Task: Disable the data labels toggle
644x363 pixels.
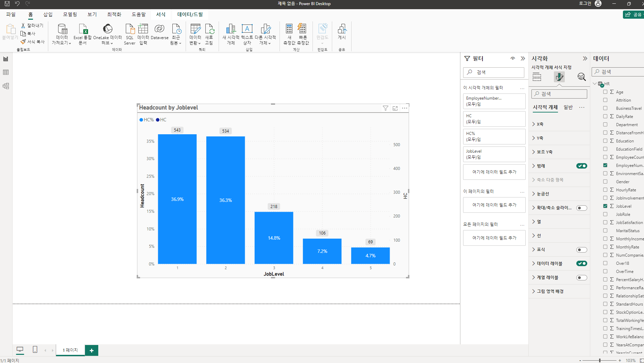Action: point(581,263)
